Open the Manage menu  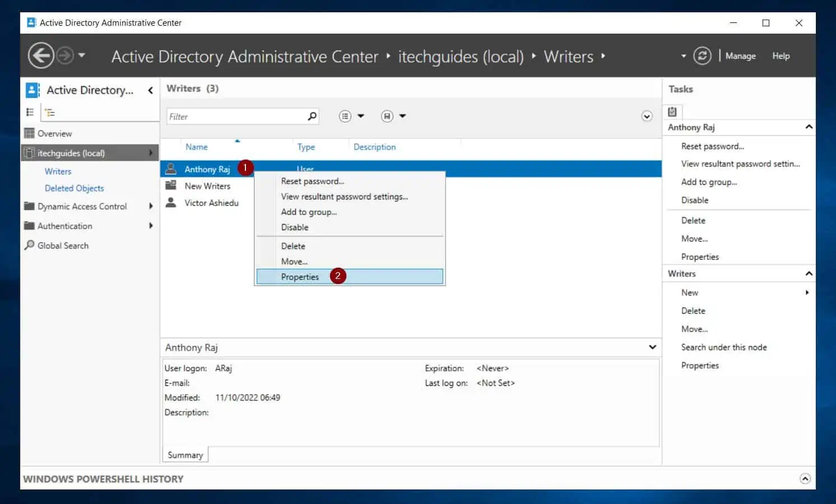740,56
